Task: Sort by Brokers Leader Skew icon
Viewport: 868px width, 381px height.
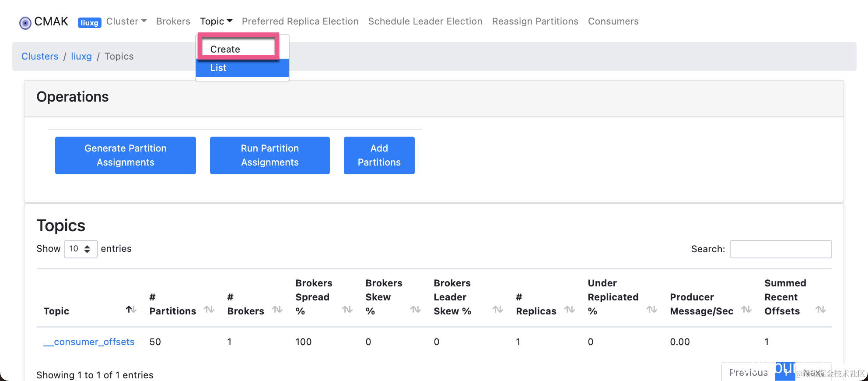Action: [x=498, y=310]
